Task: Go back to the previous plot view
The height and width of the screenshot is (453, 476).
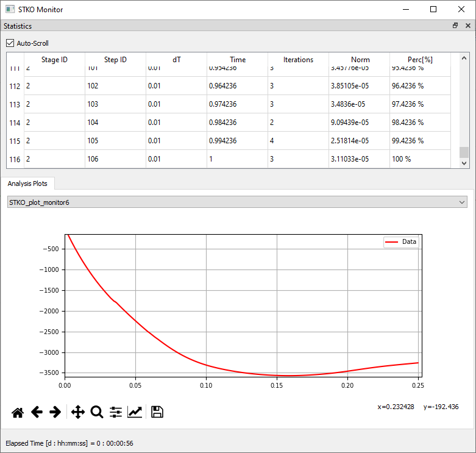Action: (37, 412)
